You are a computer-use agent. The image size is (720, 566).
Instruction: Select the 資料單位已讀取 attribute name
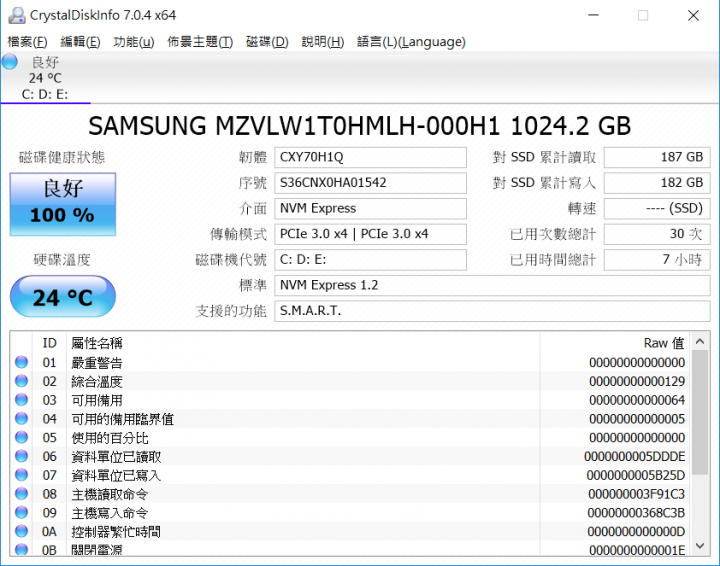[116, 457]
